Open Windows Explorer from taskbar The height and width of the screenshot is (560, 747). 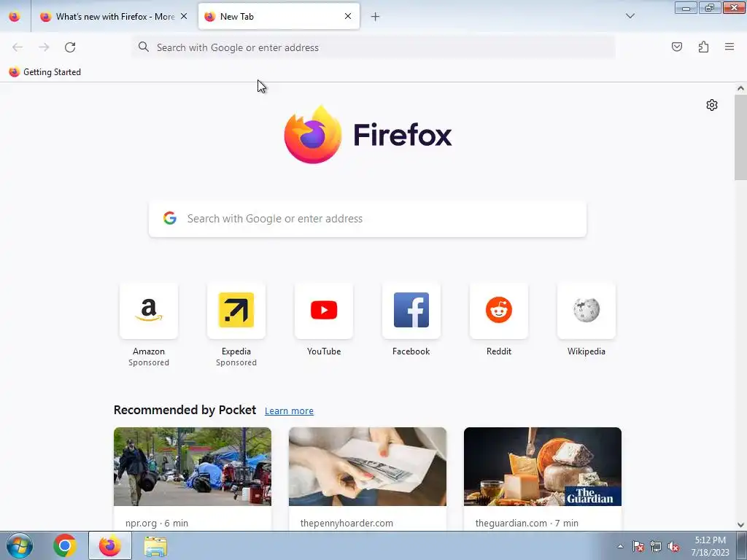pyautogui.click(x=155, y=545)
